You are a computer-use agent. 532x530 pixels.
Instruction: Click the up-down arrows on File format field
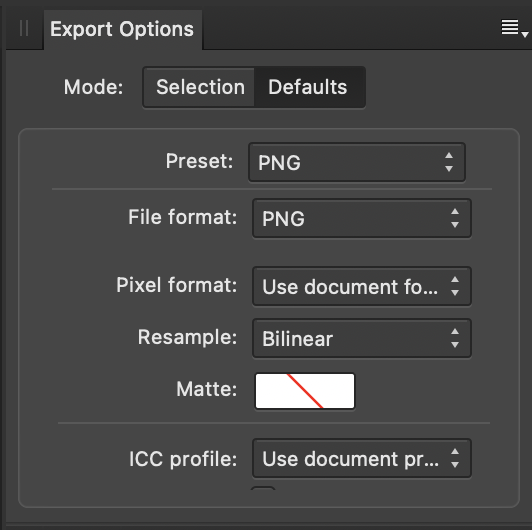455,218
